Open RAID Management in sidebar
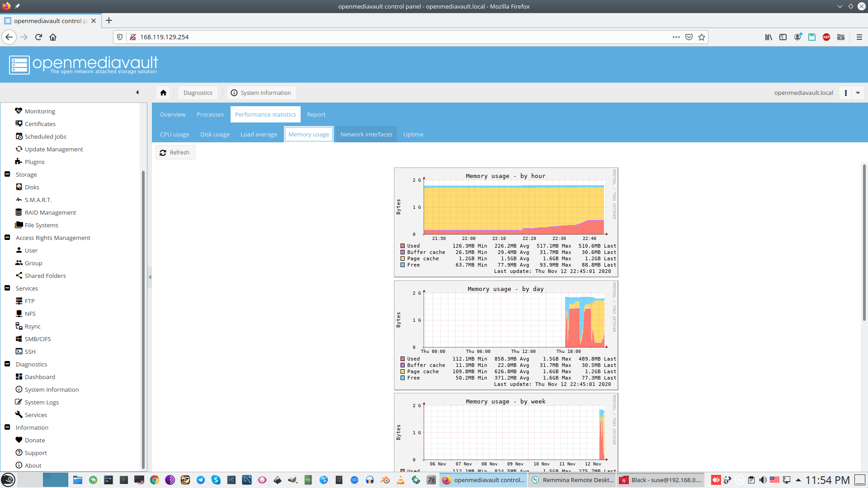This screenshot has height=488, width=868. [50, 212]
